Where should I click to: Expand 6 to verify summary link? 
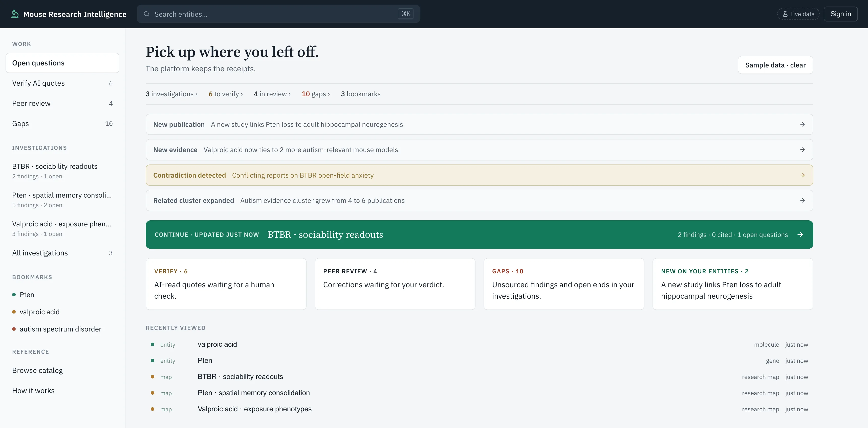point(225,94)
